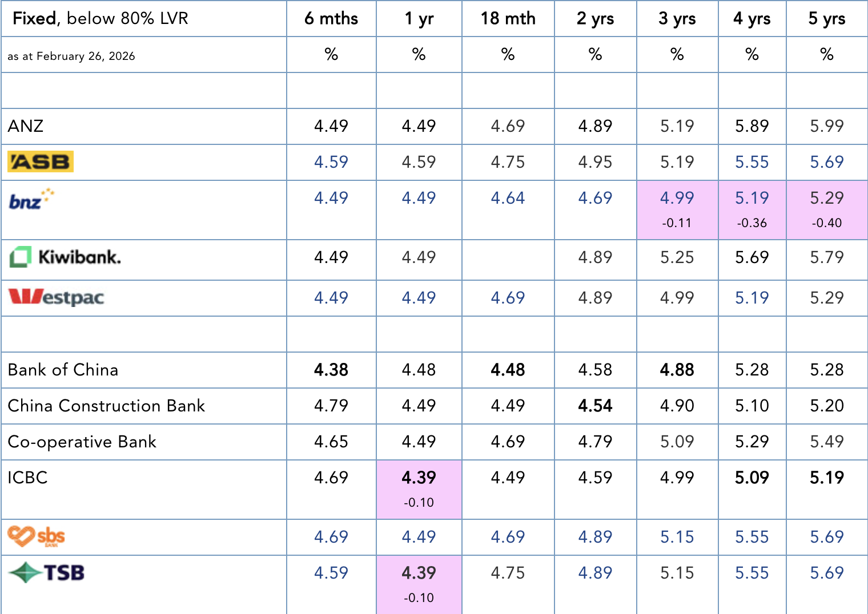Click the SBS bank logo

point(36,536)
